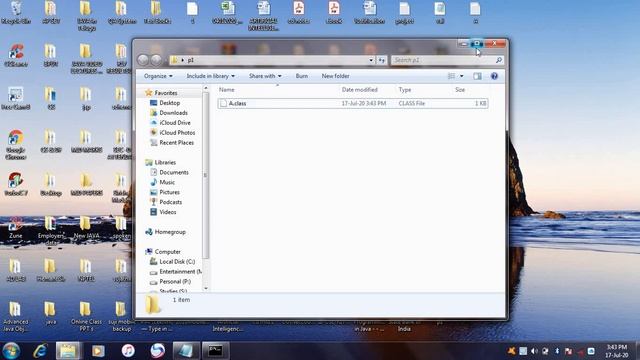Screen dimensions: 640x360
Task: Select Libraries in navigation pane
Action: point(165,162)
